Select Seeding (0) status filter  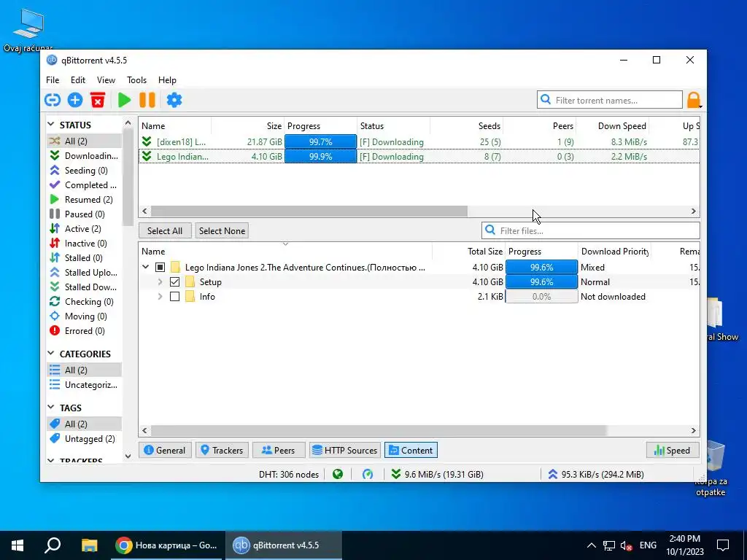(84, 171)
